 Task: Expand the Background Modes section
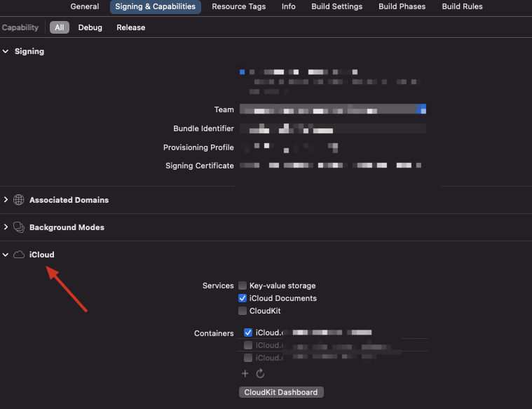(x=6, y=227)
